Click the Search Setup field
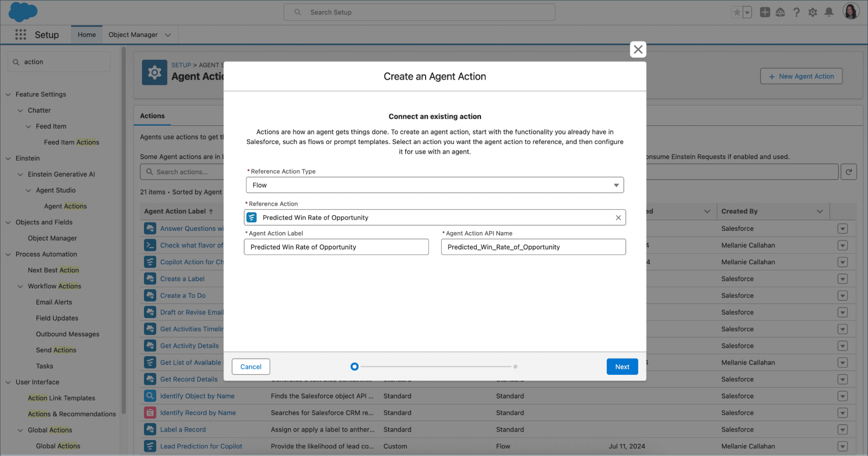Viewport: 868px width, 456px height. 419,12
